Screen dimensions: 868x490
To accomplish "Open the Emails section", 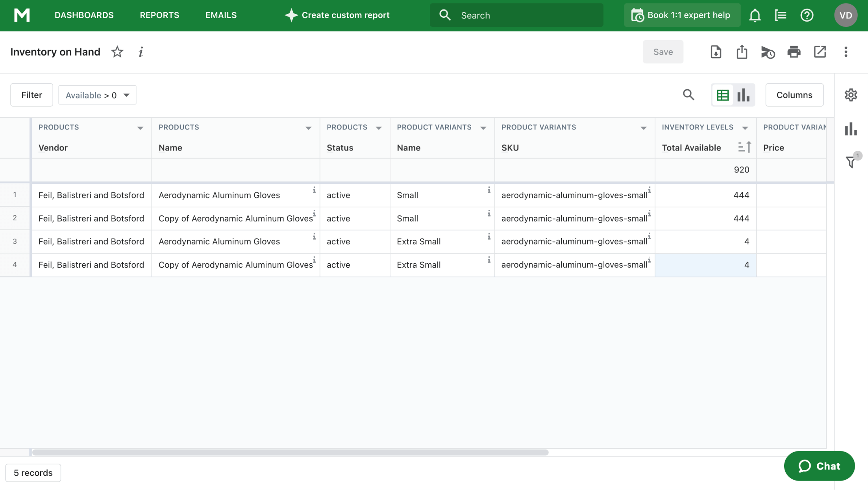I will click(x=221, y=15).
